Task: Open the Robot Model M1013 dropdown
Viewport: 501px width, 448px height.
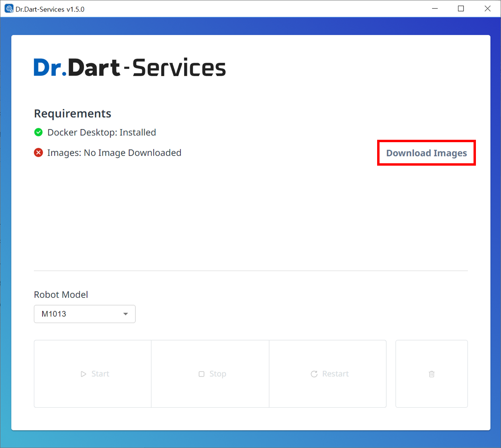Action: coord(85,314)
